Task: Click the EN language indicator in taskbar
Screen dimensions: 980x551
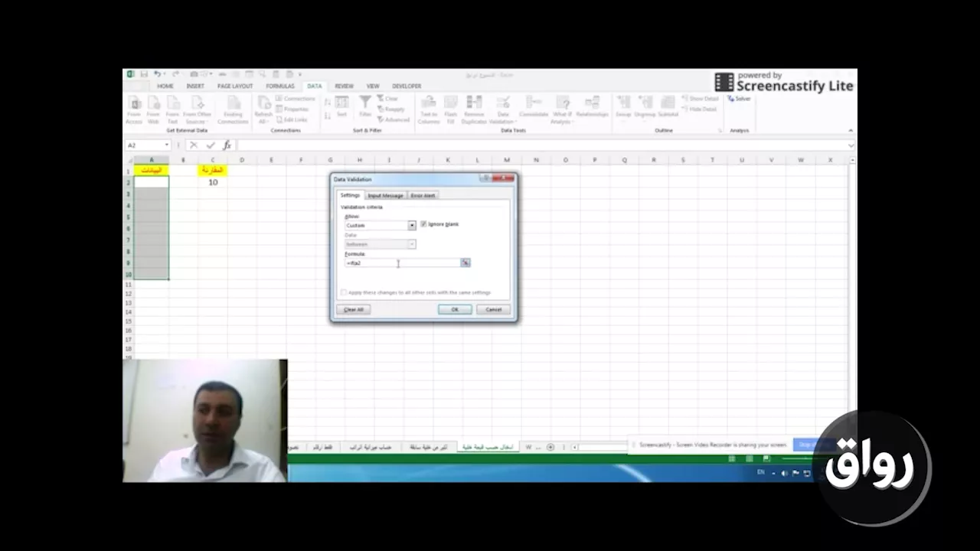Action: point(761,473)
